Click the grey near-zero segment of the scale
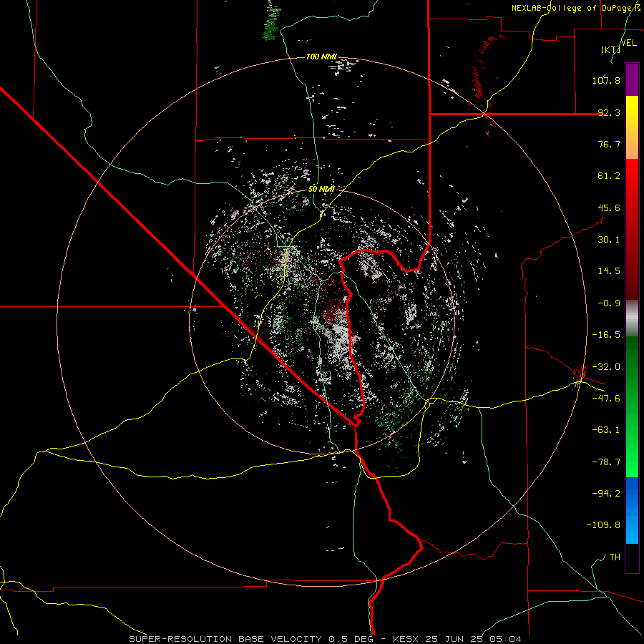The image size is (644, 644). click(x=632, y=318)
